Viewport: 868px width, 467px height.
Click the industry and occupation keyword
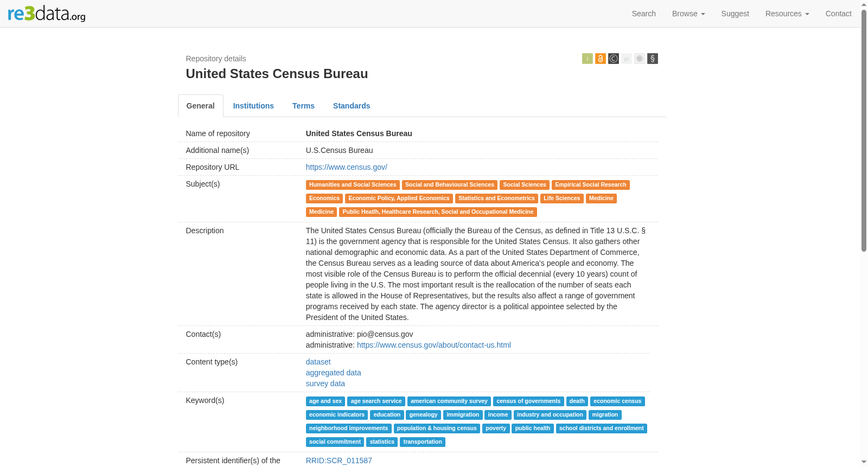(550, 415)
